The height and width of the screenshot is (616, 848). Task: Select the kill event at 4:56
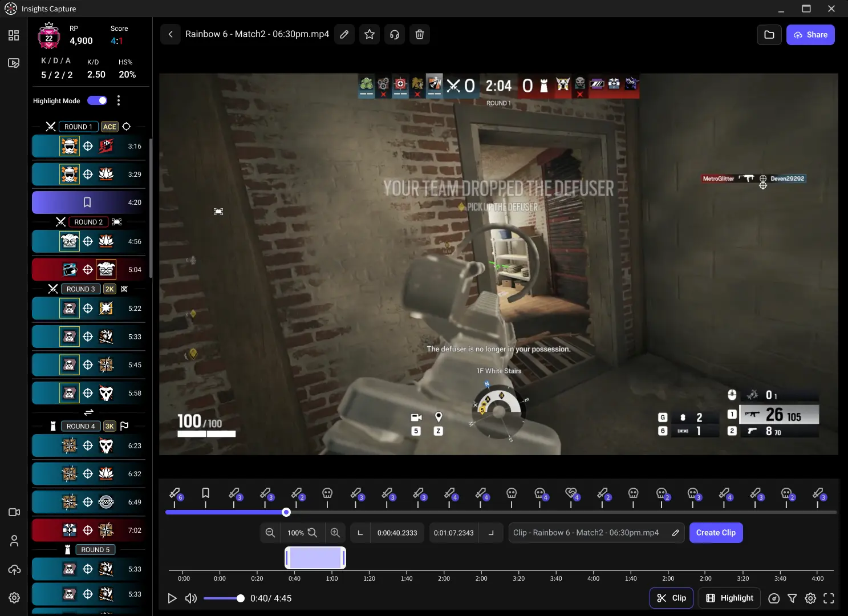coord(89,242)
